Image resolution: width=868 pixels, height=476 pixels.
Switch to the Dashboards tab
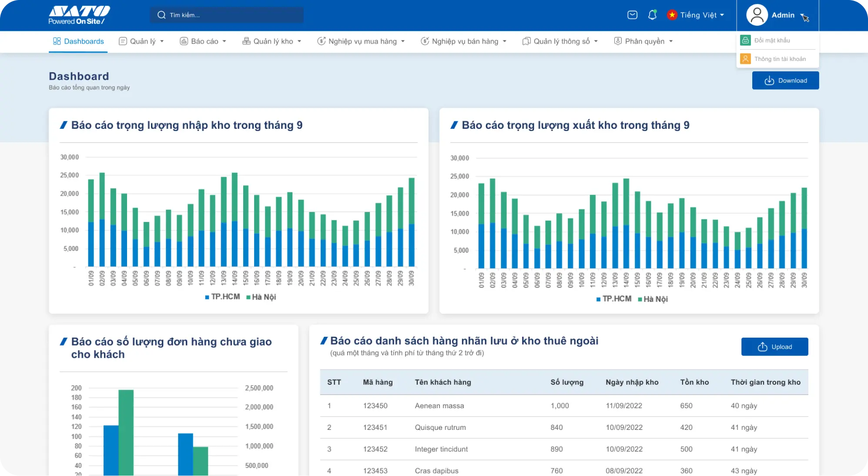click(x=78, y=41)
